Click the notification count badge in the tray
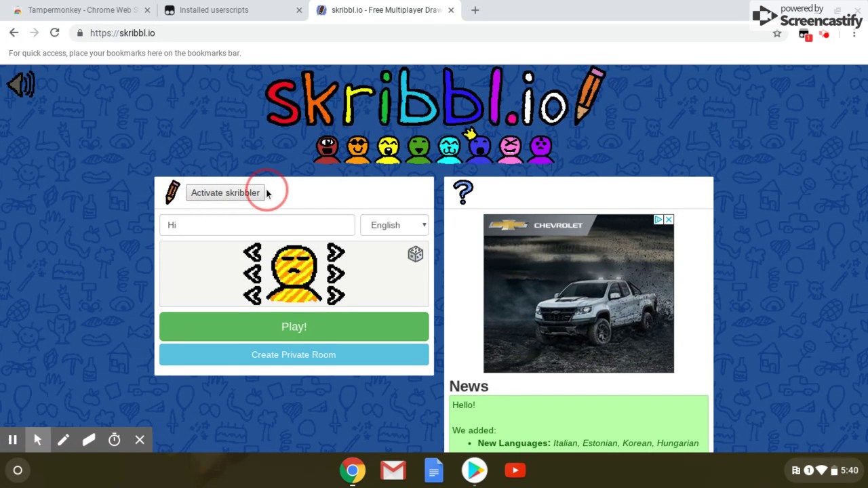The width and height of the screenshot is (868, 488). point(808,470)
